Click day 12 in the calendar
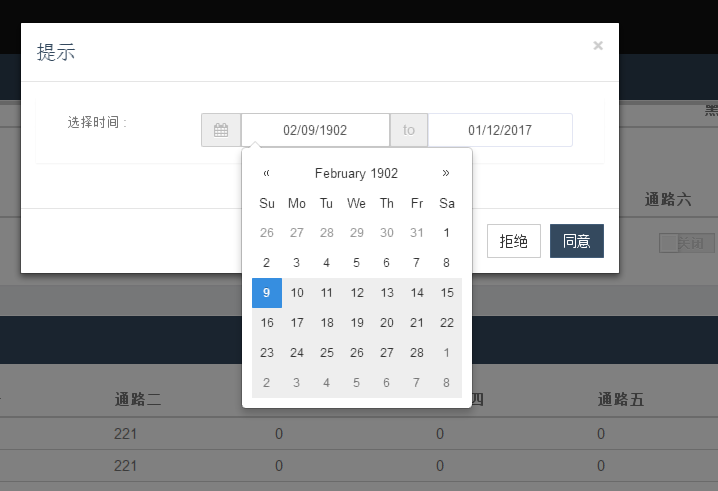Viewport: 718px width, 491px height. 357,293
